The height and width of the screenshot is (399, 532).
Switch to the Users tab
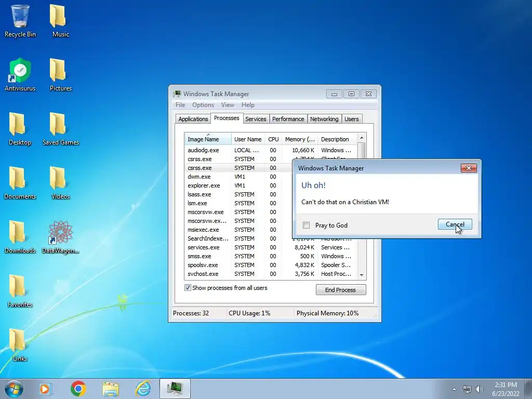click(352, 119)
